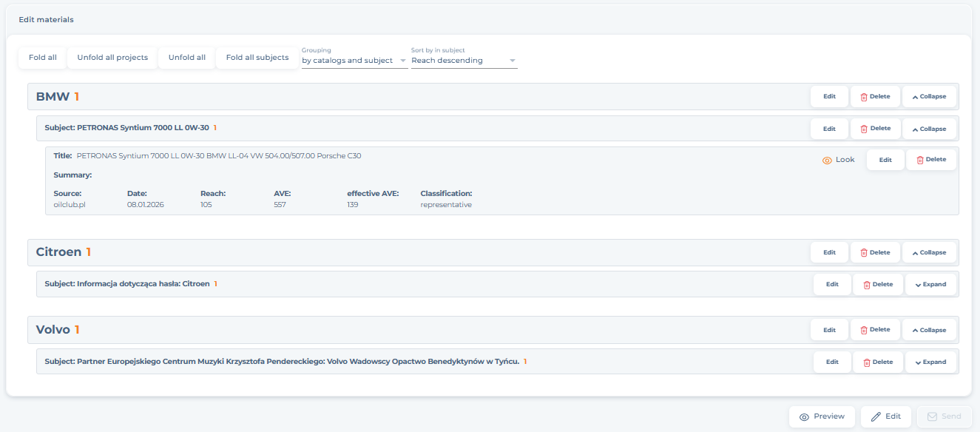Collapse the BMW catalog
The height and width of the screenshot is (432, 980).
click(x=929, y=96)
